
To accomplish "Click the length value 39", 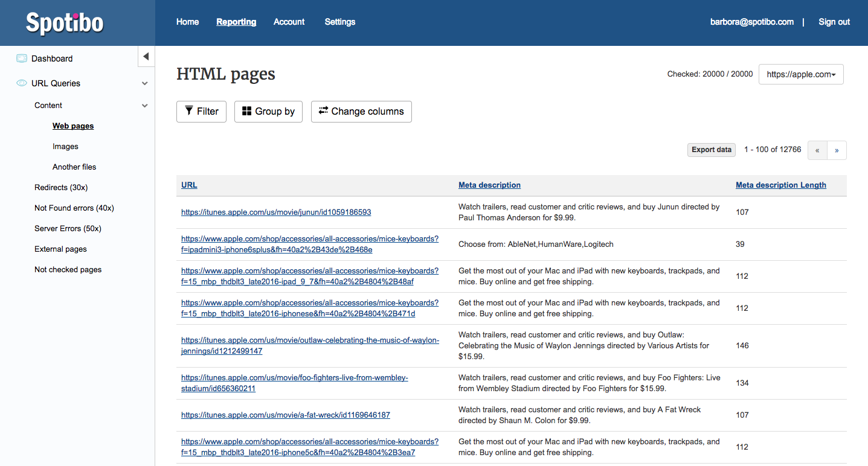I will click(740, 244).
